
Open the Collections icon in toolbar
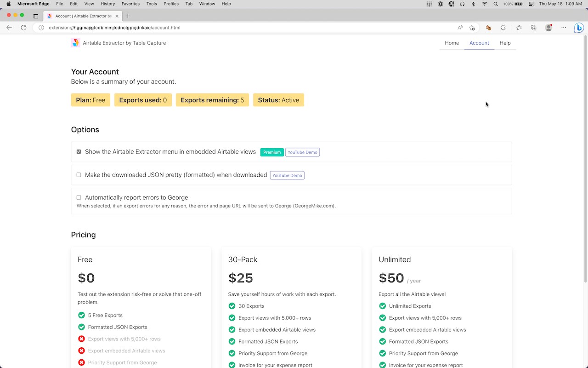tap(533, 28)
